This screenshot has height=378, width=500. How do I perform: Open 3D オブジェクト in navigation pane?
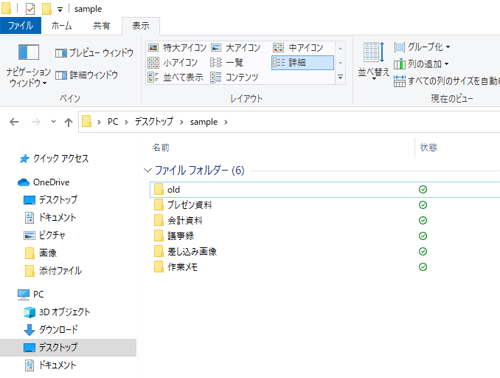pos(57,312)
